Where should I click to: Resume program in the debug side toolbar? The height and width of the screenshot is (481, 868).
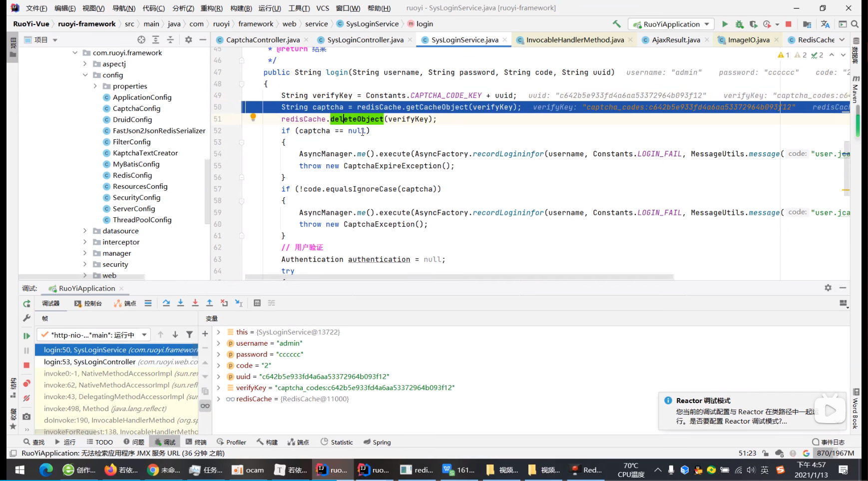coord(26,336)
